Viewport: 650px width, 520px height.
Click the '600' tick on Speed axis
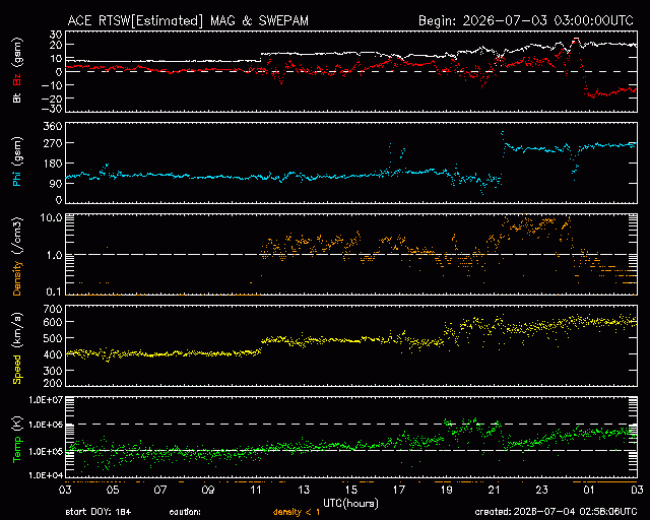53,322
